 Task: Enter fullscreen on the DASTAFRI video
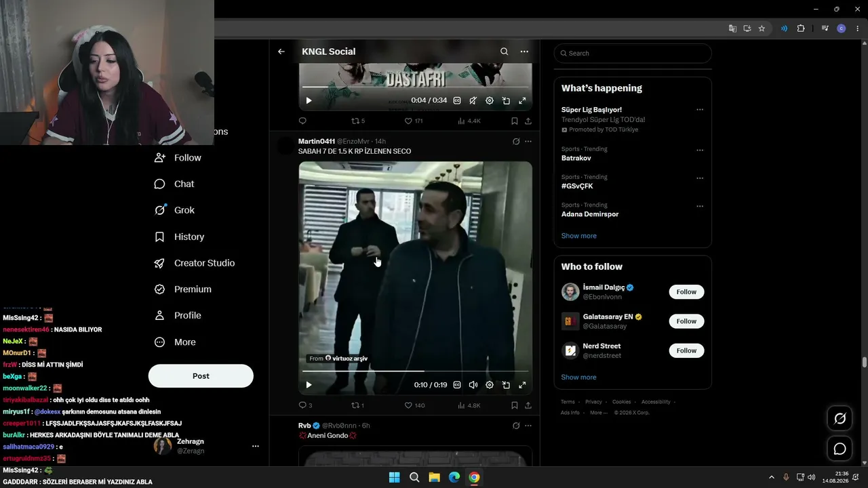(x=522, y=100)
